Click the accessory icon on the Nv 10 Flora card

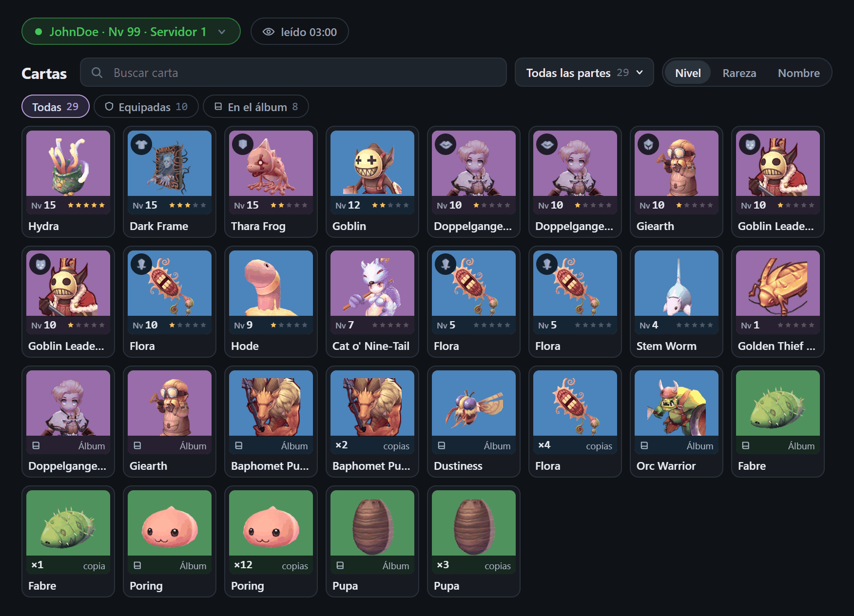[x=141, y=264]
